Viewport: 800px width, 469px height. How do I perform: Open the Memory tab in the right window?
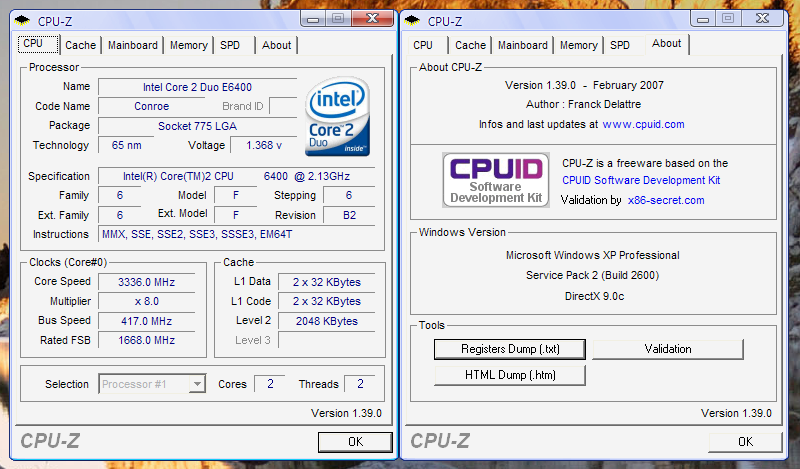pos(579,45)
